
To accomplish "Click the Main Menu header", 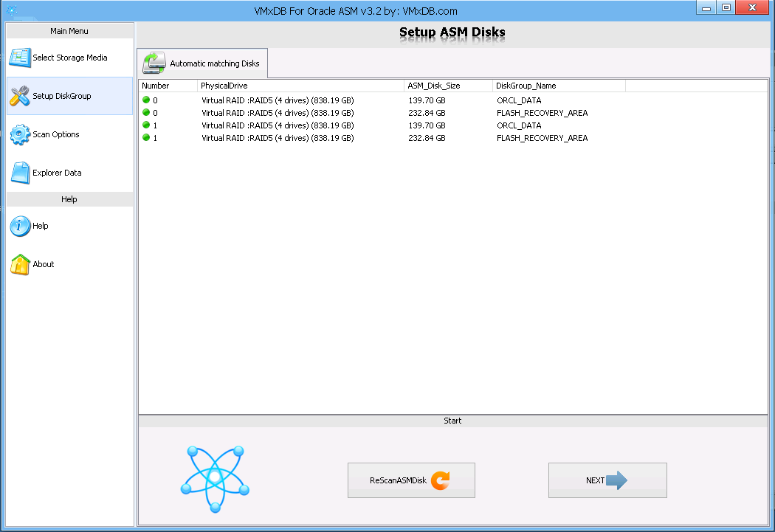I will point(69,31).
